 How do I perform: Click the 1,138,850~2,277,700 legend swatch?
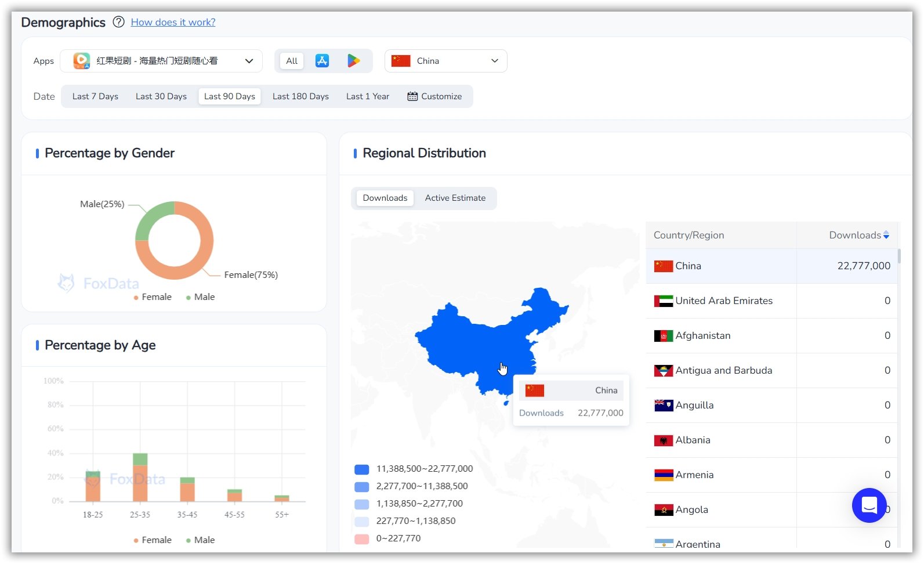[x=361, y=504]
